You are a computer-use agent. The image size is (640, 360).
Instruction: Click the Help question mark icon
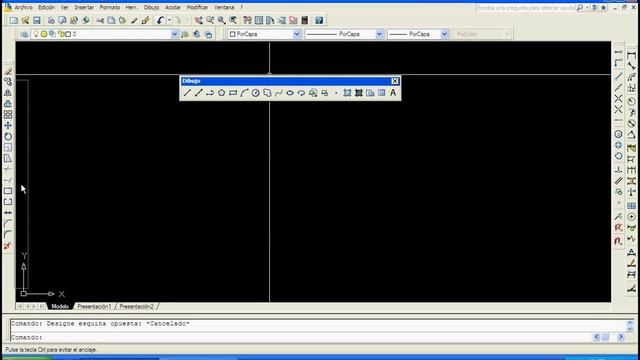pos(319,20)
